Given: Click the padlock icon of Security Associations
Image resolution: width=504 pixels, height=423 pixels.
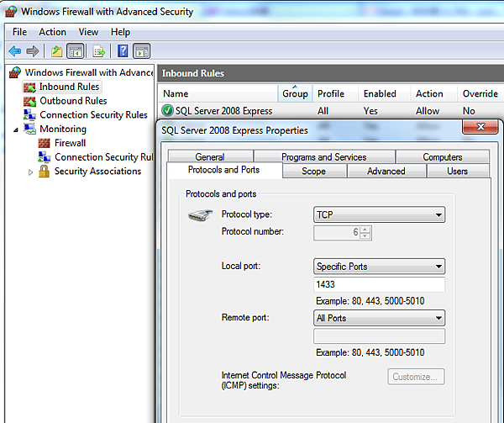Looking at the screenshot, I should coord(44,171).
